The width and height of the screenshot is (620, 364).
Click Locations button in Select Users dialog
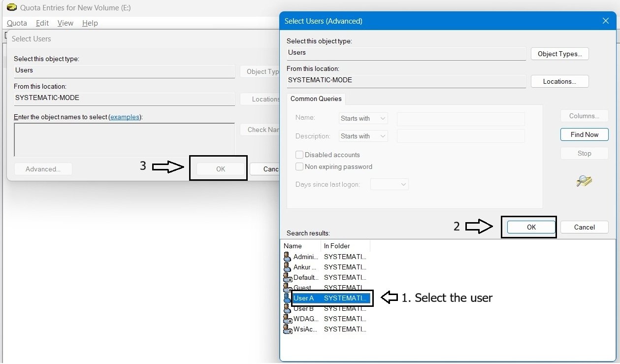[260, 99]
